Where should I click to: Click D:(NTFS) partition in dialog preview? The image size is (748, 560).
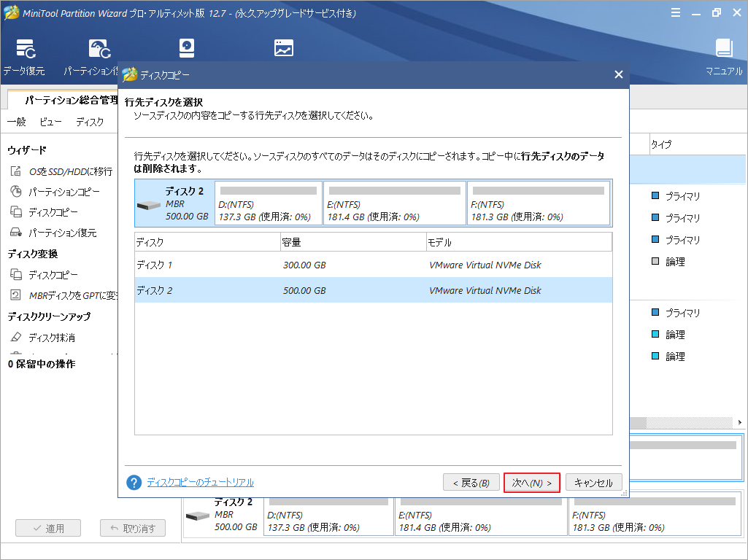pos(269,203)
